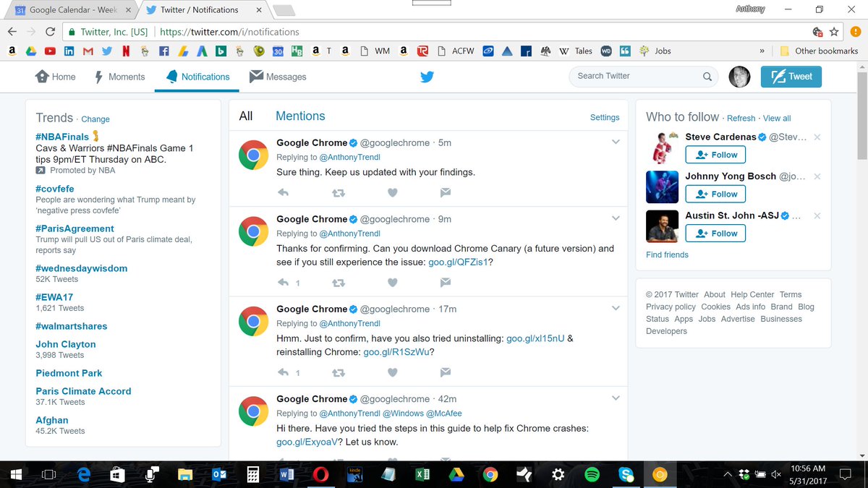Screen dimensions: 868x488
Task: Select the Notifications nav item
Action: [x=197, y=77]
